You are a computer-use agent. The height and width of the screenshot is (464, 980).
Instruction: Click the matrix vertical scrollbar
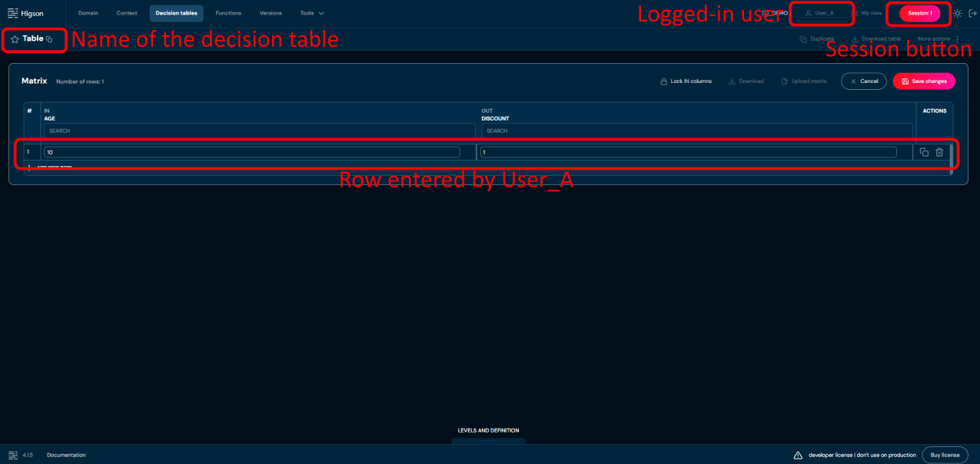[951, 154]
